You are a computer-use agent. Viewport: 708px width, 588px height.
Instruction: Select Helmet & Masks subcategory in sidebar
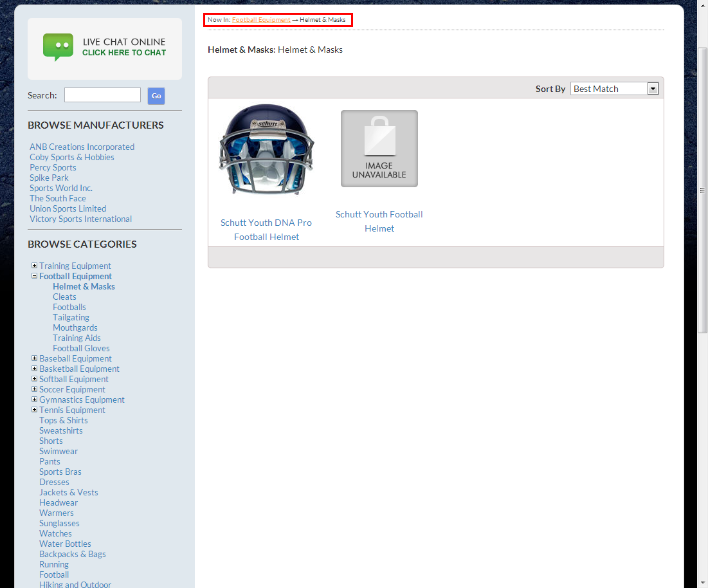[84, 287]
